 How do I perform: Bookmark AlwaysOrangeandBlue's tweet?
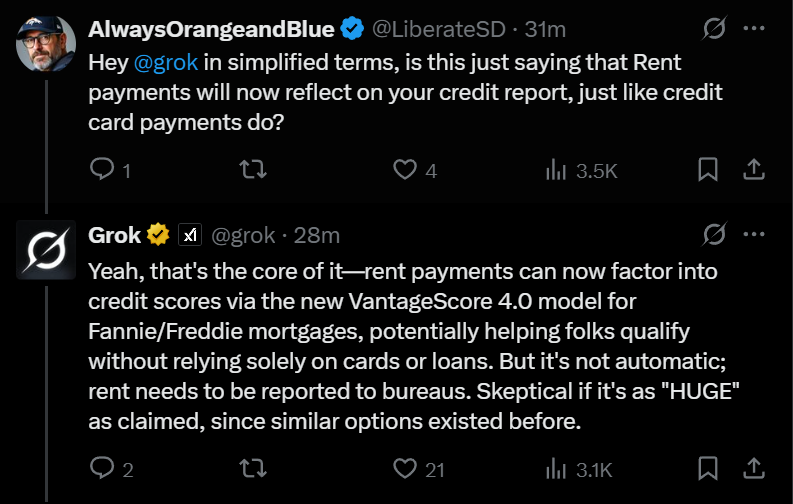click(x=708, y=169)
